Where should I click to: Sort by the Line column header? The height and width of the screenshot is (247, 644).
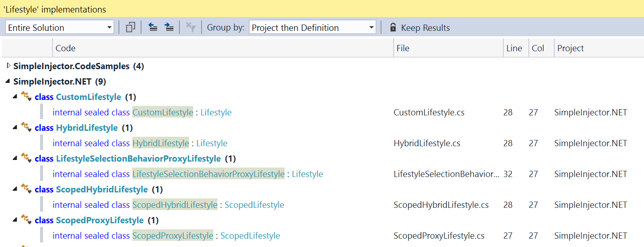click(x=516, y=48)
